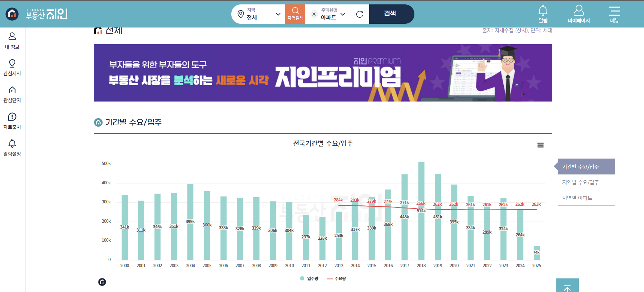Click the 263k demand line label

point(536,204)
